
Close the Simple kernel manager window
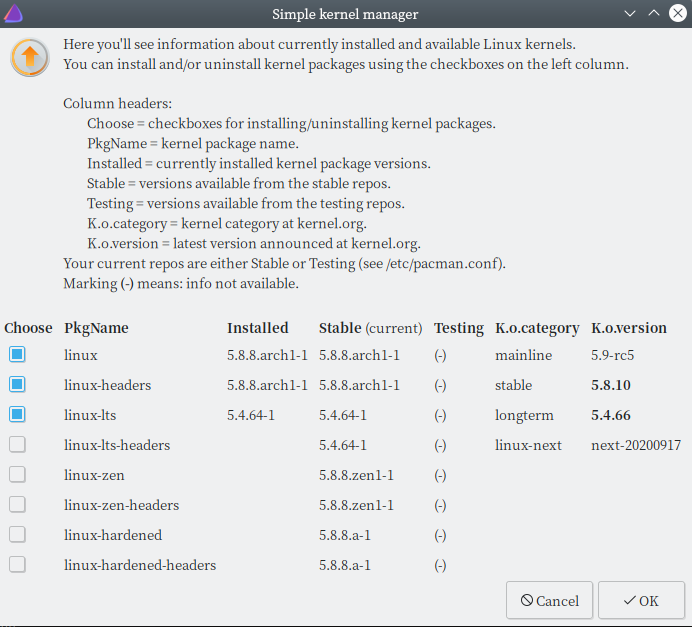(677, 14)
